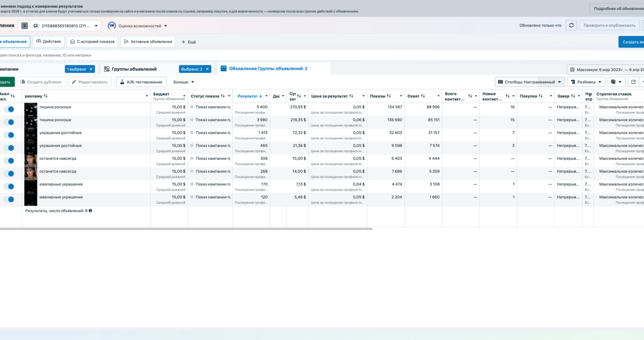Disable the first 'украшения достойные' ad

click(9, 135)
